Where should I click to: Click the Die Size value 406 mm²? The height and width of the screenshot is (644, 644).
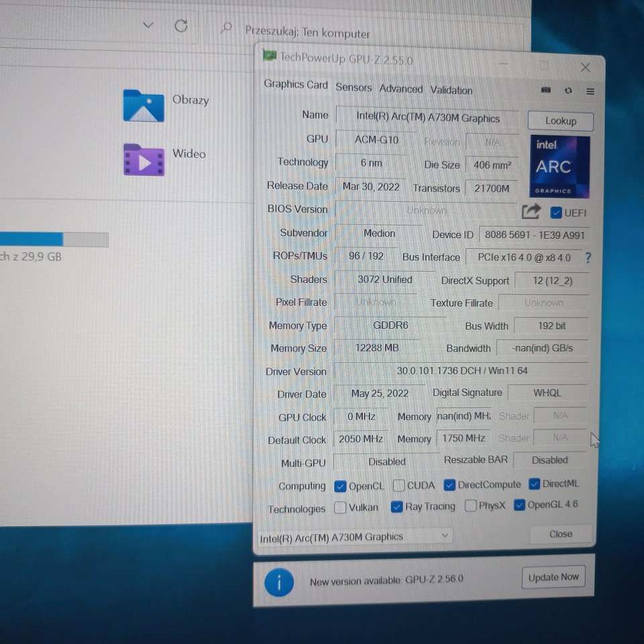click(x=492, y=165)
